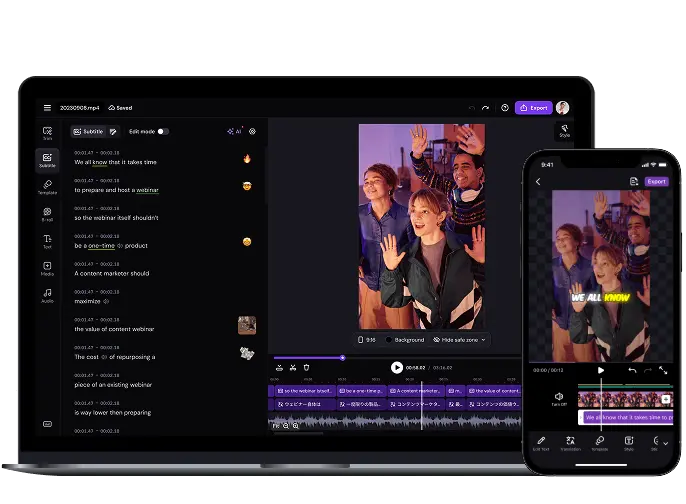The height and width of the screenshot is (504, 686).
Task: Select timeline clip "be a one-time p..."
Action: click(x=361, y=391)
